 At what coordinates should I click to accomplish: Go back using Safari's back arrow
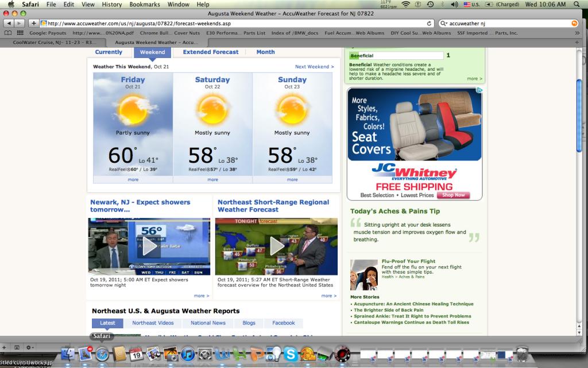8,23
